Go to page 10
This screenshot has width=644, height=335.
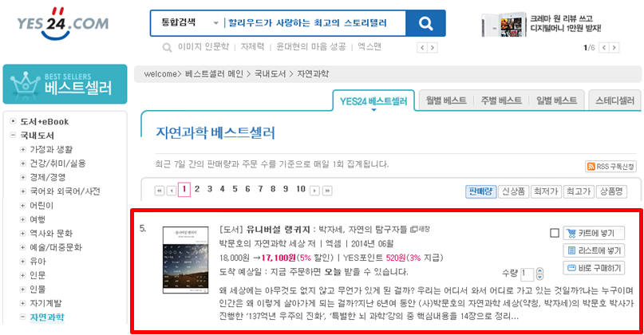coord(301,189)
